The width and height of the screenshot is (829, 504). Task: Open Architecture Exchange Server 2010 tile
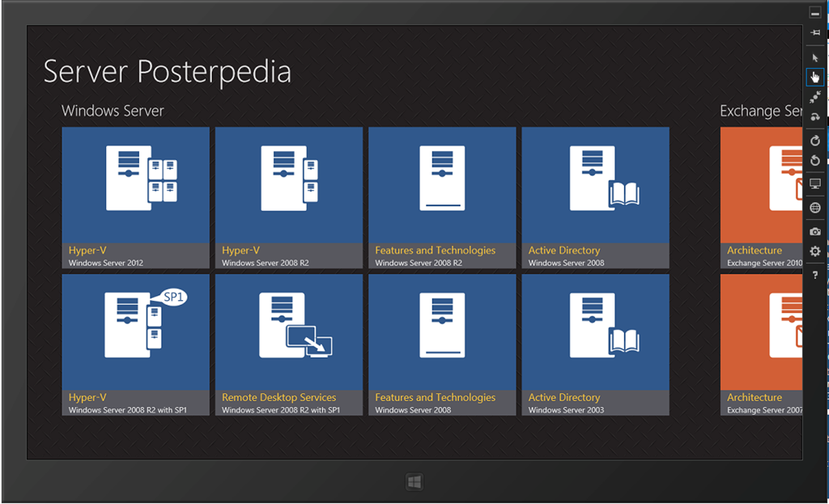pos(761,197)
